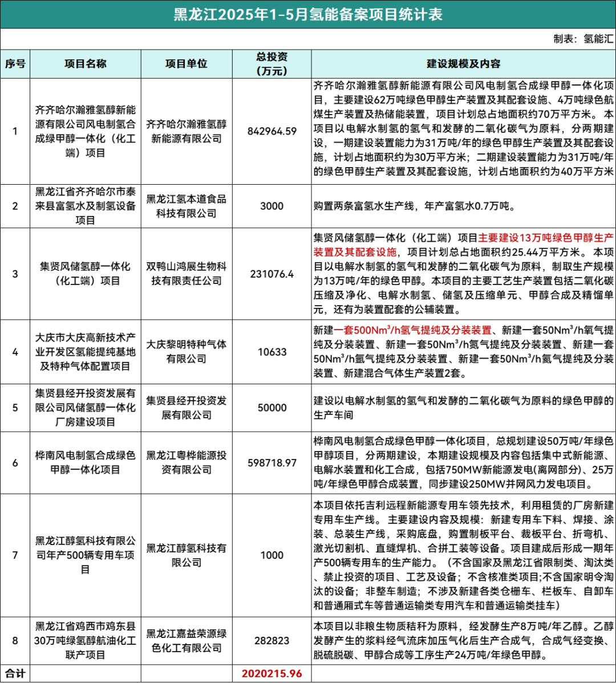The height and width of the screenshot is (683, 616).
Task: Click the 总投资（万元） column header
Action: pos(272,63)
